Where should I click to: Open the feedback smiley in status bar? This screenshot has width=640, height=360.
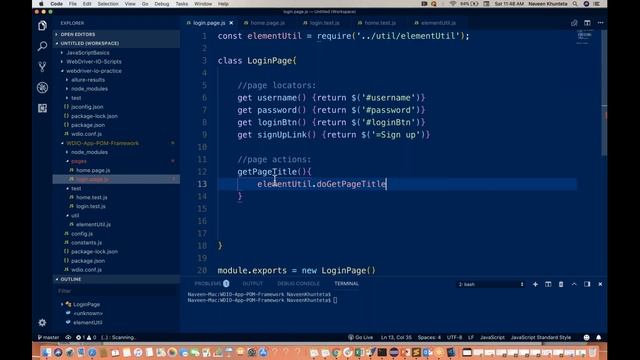(586, 337)
